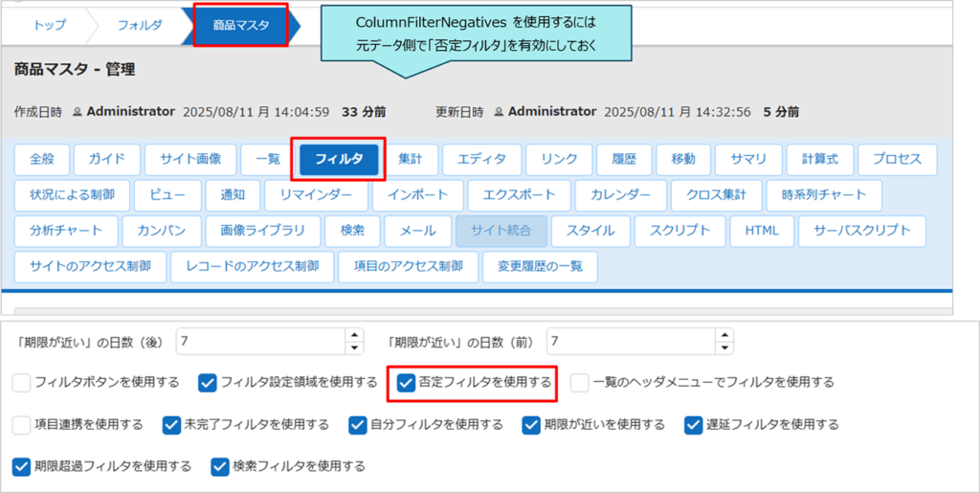Select the ビュー tab
Screen dimensions: 980x493
click(x=167, y=195)
